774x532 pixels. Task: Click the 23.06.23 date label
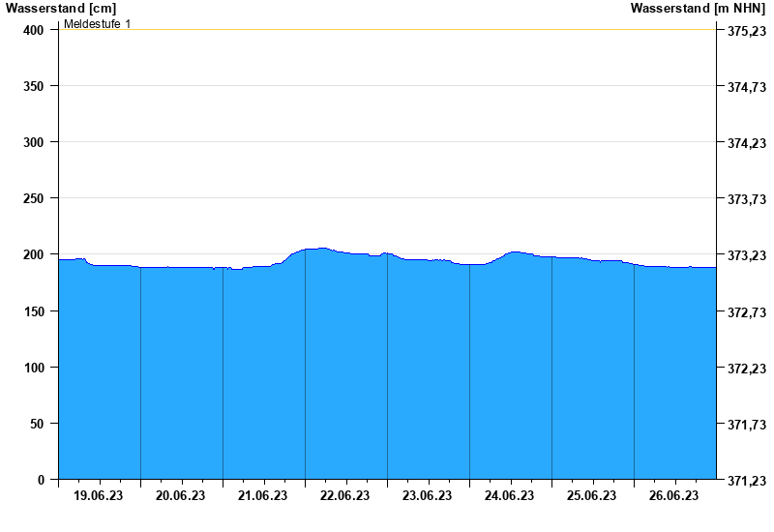(428, 496)
